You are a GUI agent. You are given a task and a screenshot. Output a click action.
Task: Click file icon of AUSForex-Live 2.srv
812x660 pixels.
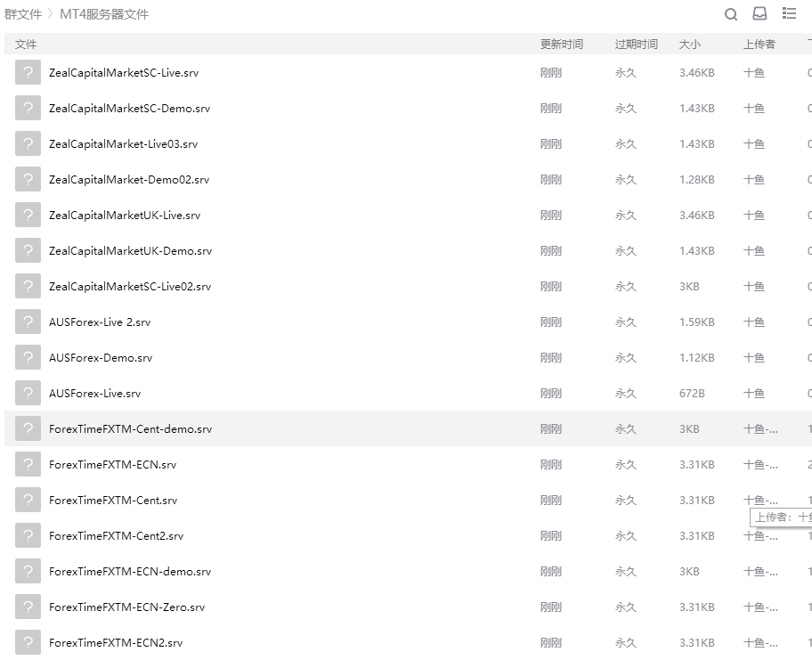pyautogui.click(x=28, y=322)
